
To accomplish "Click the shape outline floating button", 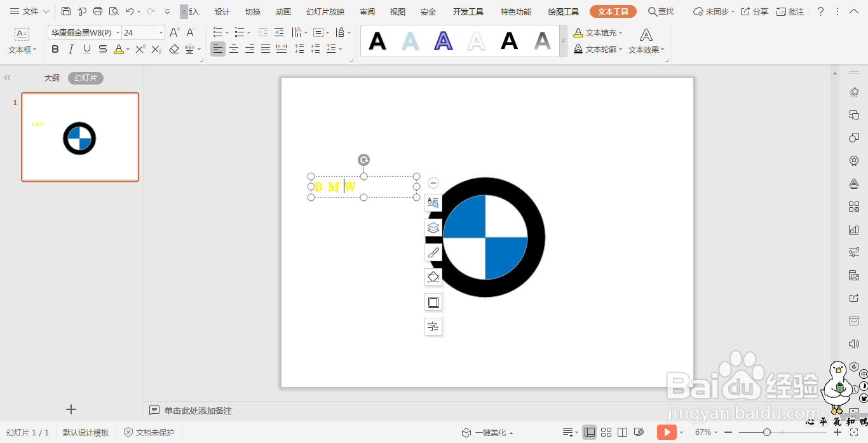I will pyautogui.click(x=433, y=302).
